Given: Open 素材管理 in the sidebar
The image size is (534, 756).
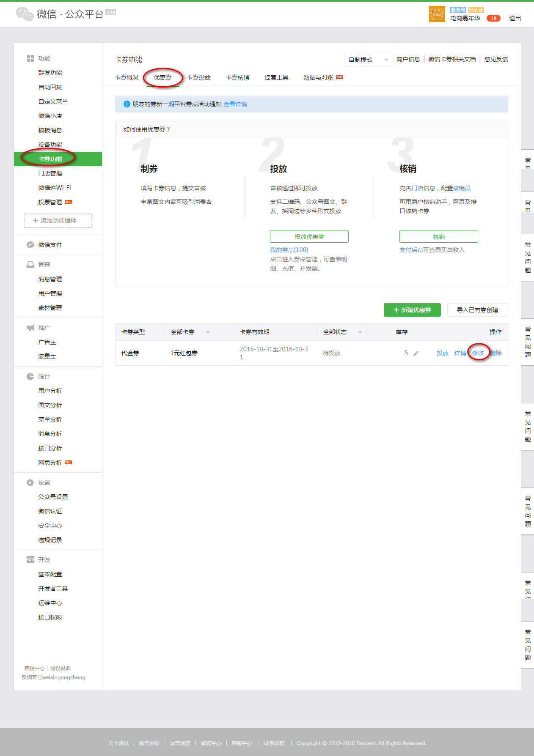Looking at the screenshot, I should tap(50, 308).
